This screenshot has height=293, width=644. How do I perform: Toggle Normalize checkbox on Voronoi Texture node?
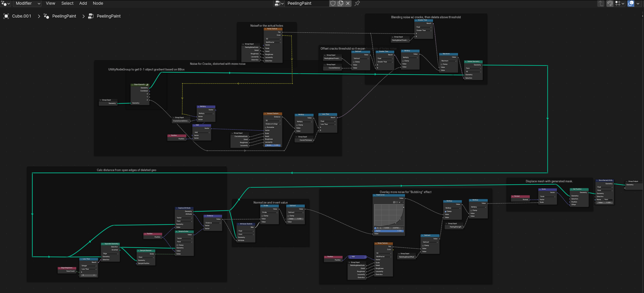pyautogui.click(x=266, y=128)
